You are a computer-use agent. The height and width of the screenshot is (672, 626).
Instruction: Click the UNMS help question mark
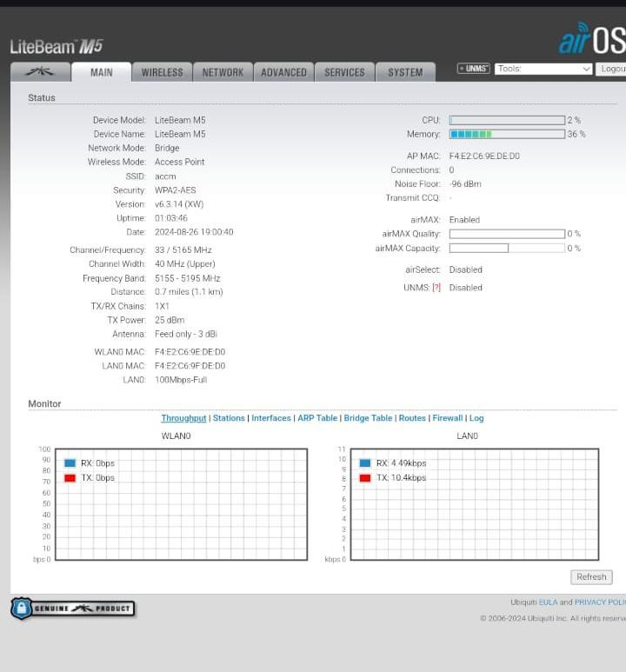click(436, 288)
